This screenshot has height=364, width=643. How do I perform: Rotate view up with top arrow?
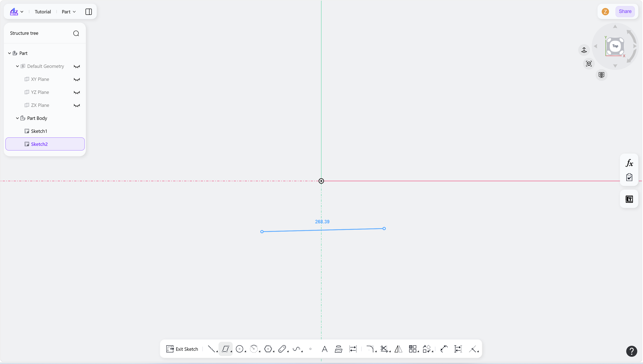pos(615,26)
